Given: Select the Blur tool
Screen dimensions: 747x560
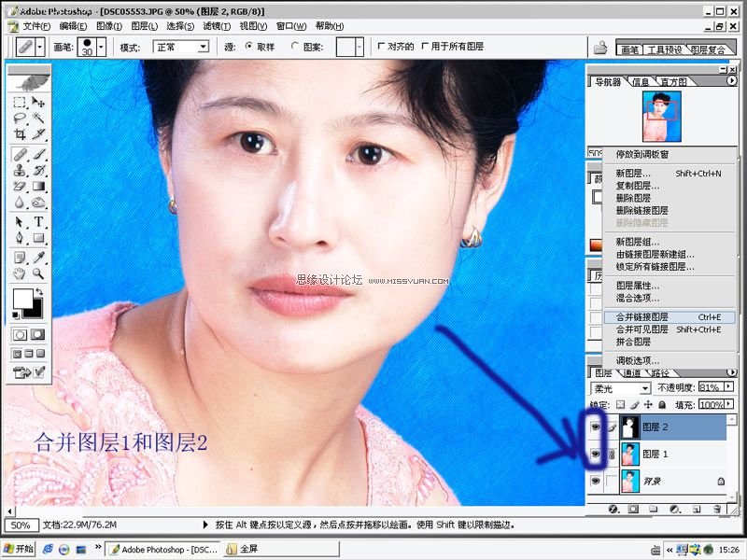Looking at the screenshot, I should pyautogui.click(x=20, y=203).
